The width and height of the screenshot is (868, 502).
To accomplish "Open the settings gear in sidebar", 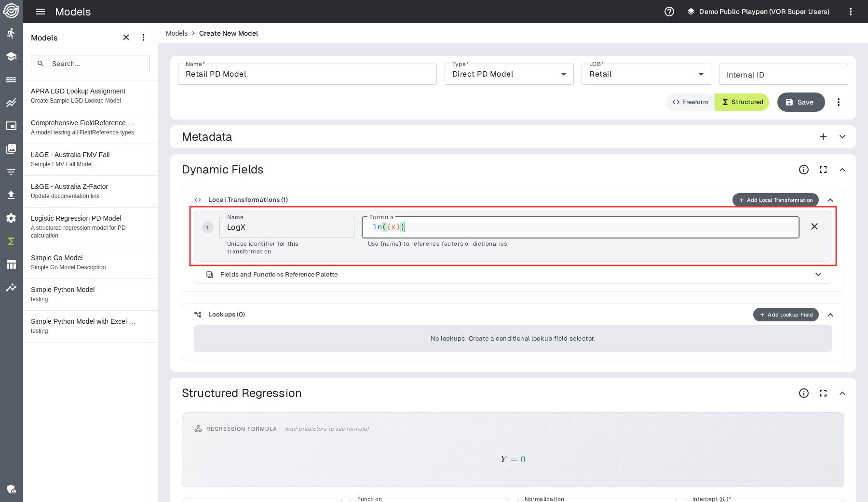I will click(11, 218).
